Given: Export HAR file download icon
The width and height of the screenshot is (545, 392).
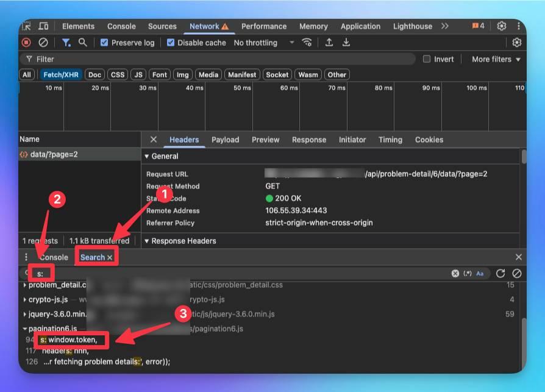Looking at the screenshot, I should (x=346, y=43).
